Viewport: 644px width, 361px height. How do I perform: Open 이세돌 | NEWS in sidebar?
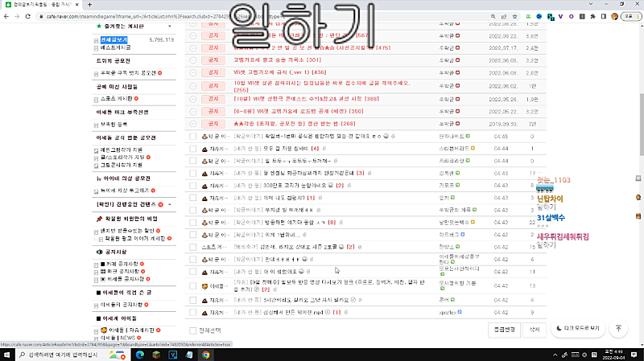point(118,338)
